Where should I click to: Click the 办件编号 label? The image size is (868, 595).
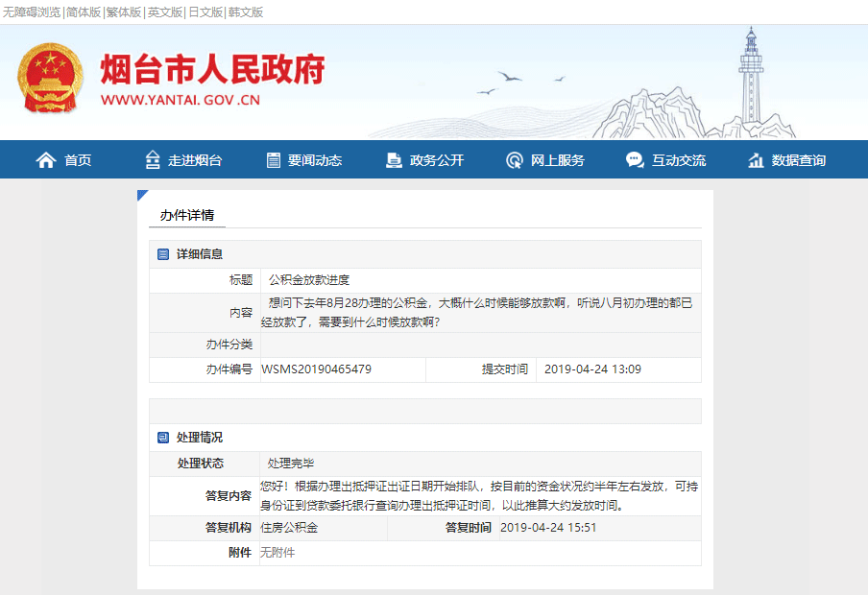[x=229, y=369]
